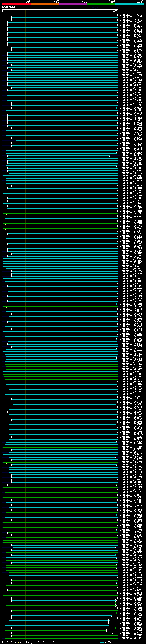Click the UniRef100_P46287 label
The image size is (146, 644).
pos(131,82)
